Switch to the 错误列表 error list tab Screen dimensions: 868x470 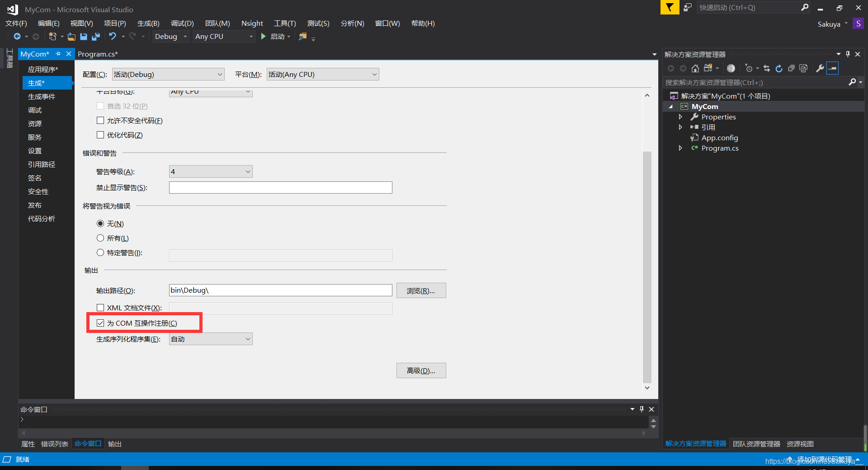55,444
